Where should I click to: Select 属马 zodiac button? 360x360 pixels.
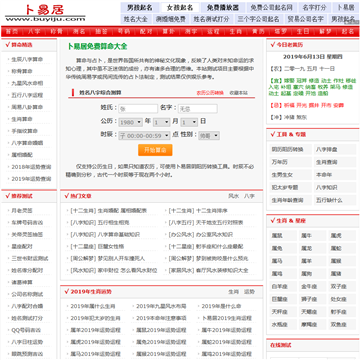pyautogui.click(x=283, y=261)
